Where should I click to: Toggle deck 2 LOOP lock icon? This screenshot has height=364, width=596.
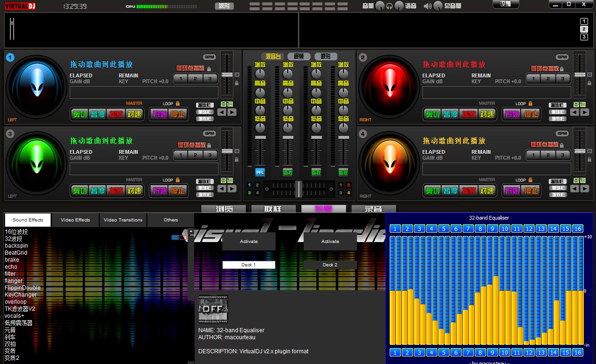(531, 104)
